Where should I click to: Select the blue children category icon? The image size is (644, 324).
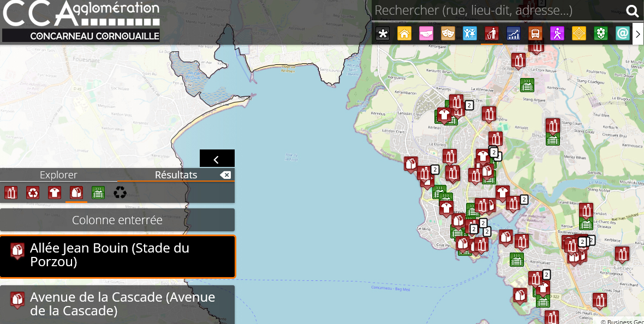[x=470, y=34]
